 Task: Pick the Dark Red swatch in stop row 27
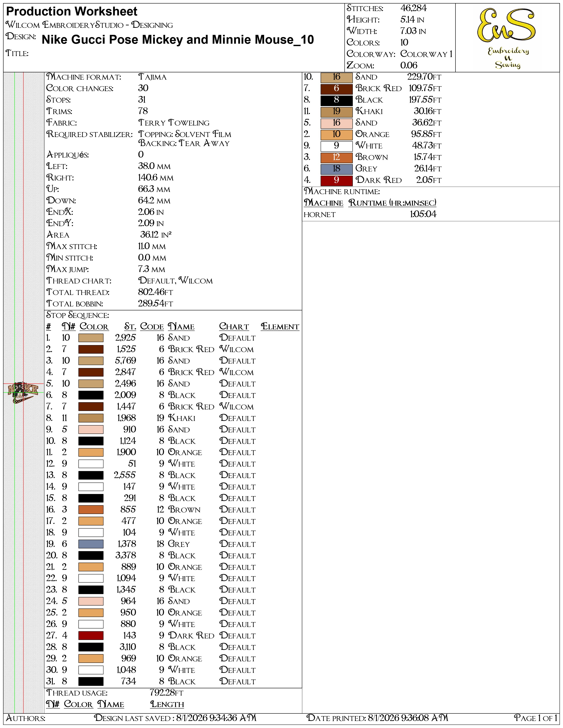(x=91, y=636)
